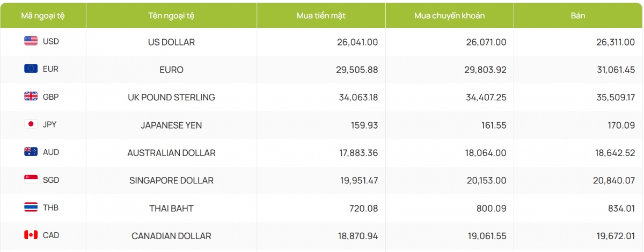The height and width of the screenshot is (252, 644).
Task: Click the 'Mua chuyển khoản' column header
Action: pos(449,16)
